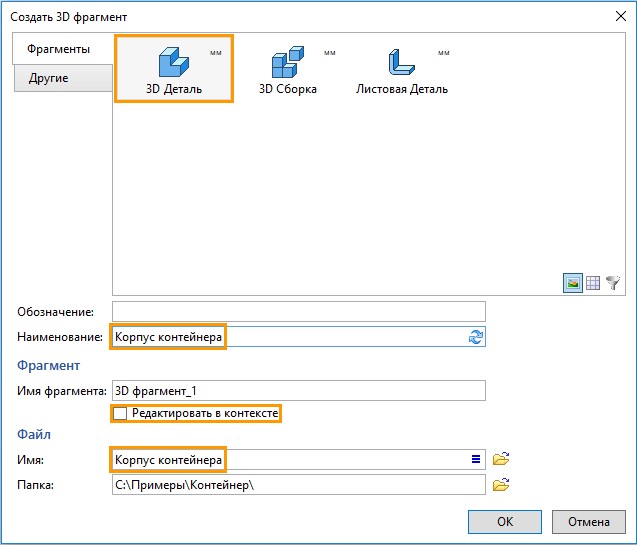Select the 3D Деталь template icon
This screenshot has height=545, width=637.
click(x=173, y=62)
